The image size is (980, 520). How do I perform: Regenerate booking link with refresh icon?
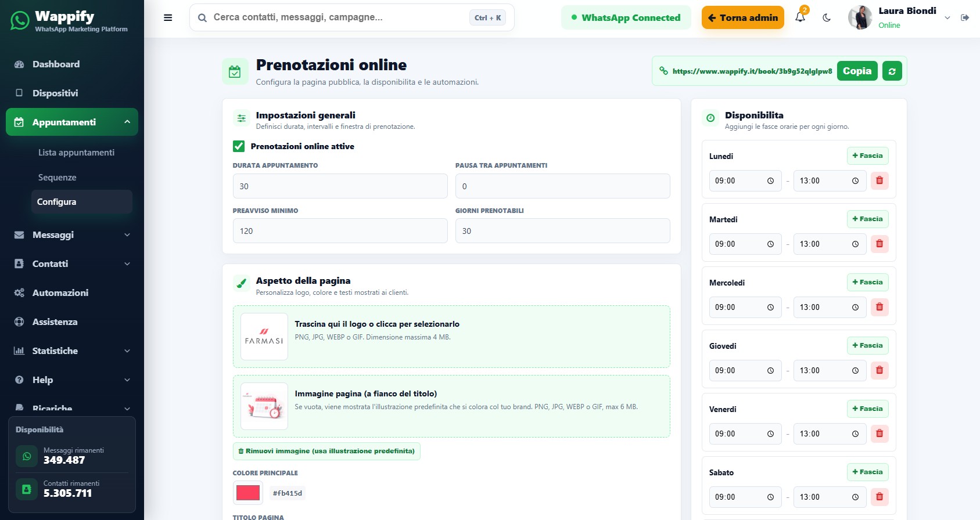point(892,71)
